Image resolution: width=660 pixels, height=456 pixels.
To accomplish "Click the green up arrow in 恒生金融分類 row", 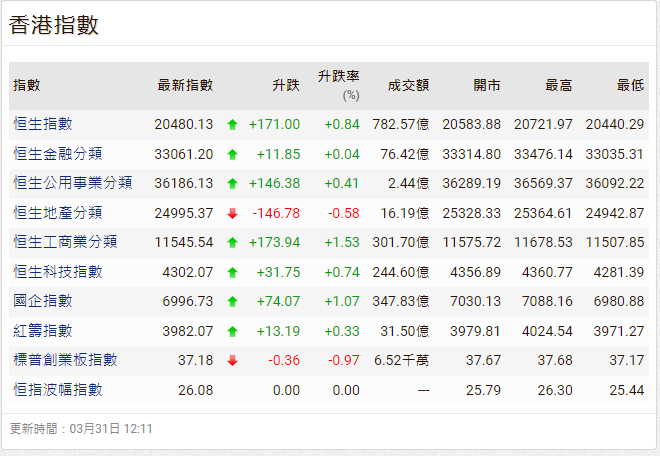I will tap(232, 154).
